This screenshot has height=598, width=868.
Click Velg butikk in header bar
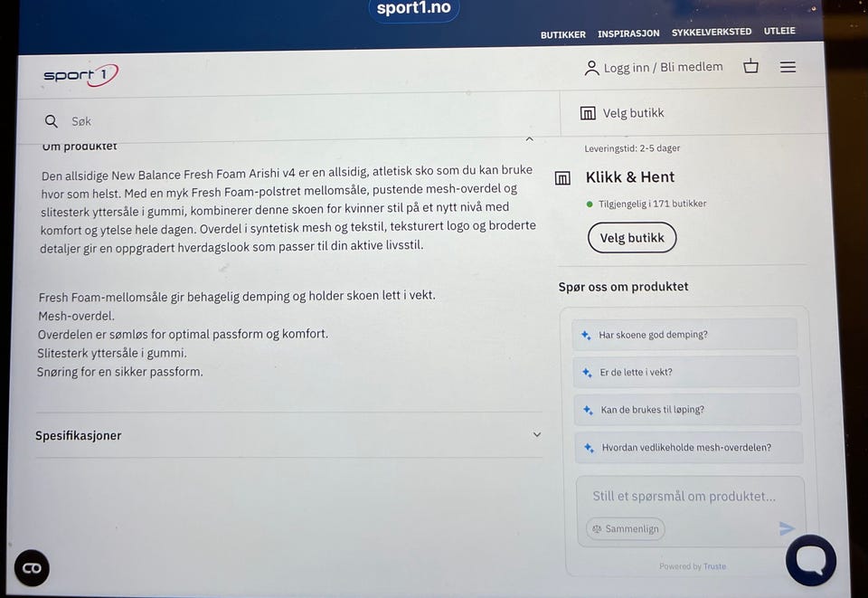(633, 113)
